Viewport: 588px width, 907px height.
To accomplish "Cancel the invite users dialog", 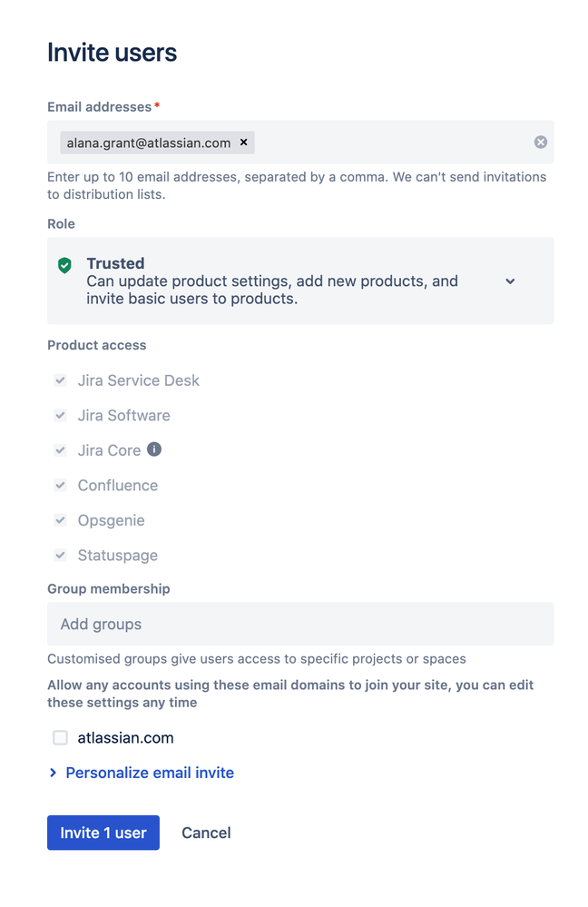I will click(x=206, y=833).
